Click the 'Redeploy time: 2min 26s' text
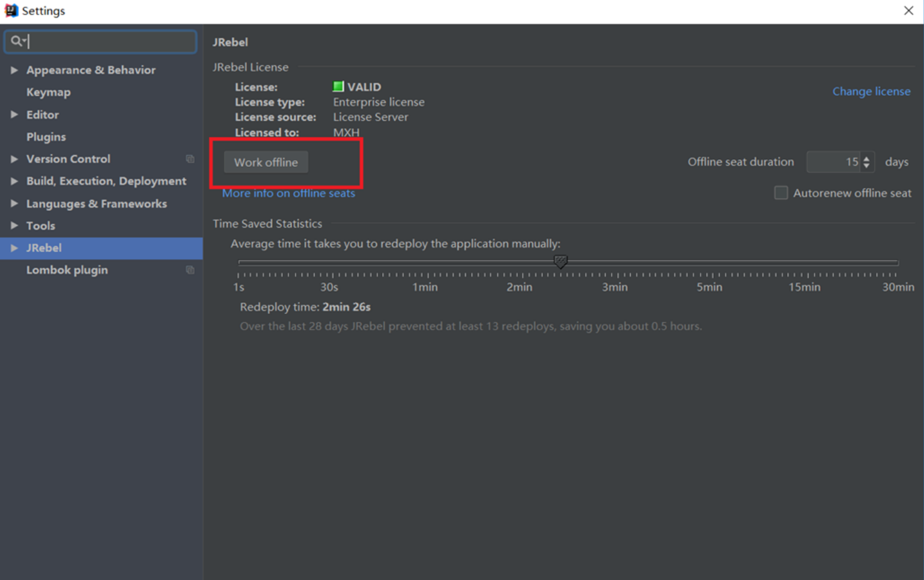The image size is (924, 580). pyautogui.click(x=305, y=307)
